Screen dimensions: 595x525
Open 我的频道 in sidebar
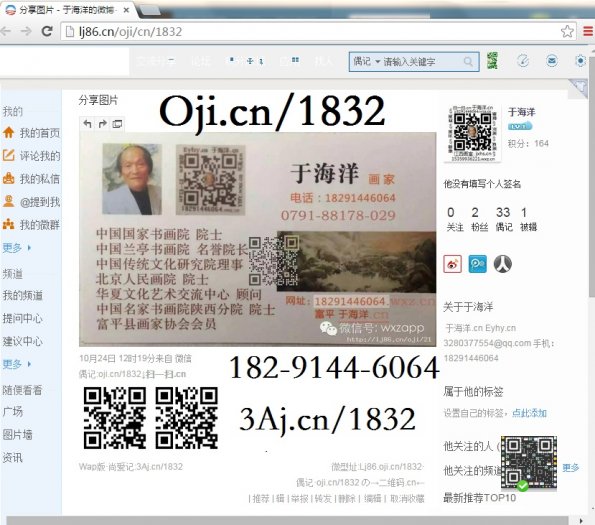[23, 295]
